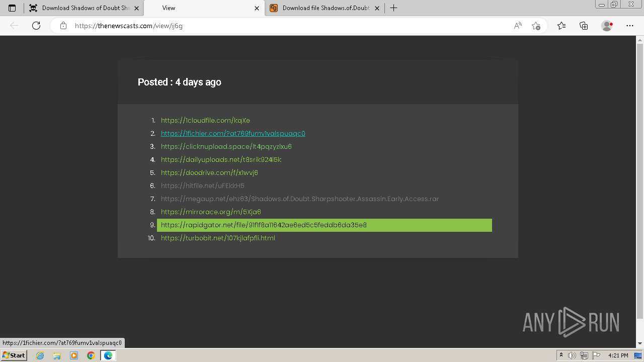View site information lock icon
Screen dimensions: 644x362
(63, 26)
